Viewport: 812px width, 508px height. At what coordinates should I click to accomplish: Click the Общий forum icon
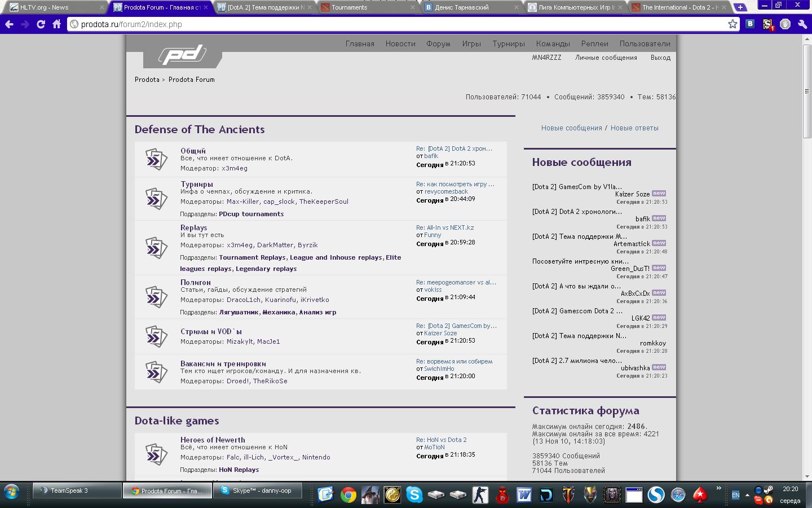(x=156, y=159)
